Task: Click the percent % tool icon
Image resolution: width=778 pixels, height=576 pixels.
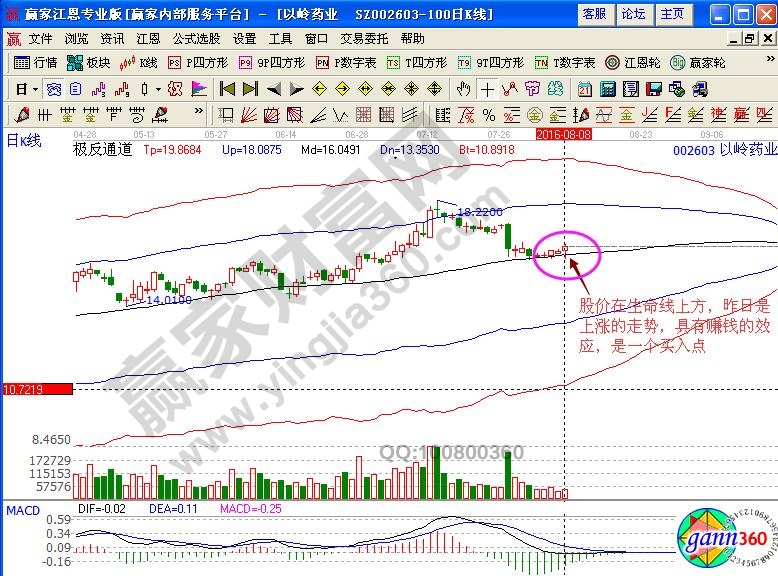Action: [x=489, y=115]
